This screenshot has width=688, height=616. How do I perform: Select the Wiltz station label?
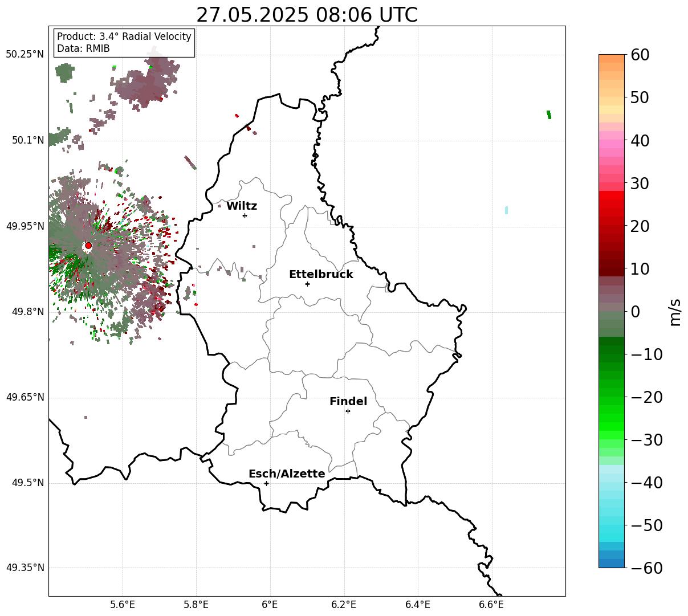click(242, 206)
